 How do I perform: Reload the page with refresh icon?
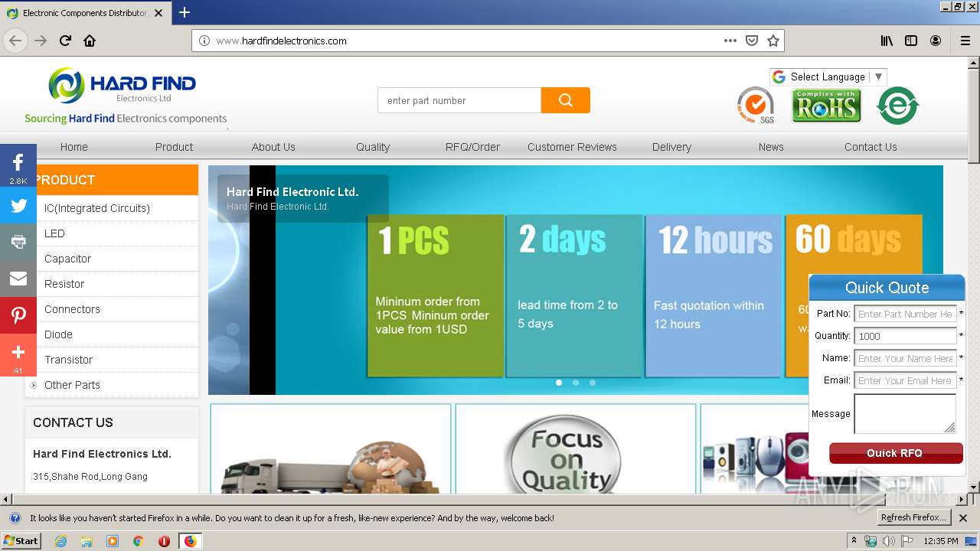pos(66,41)
